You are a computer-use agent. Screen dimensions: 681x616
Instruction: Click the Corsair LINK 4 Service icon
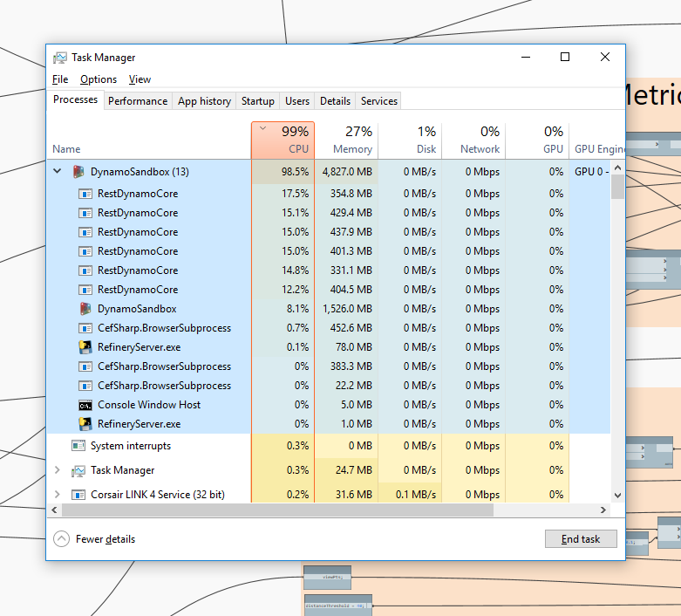78,495
